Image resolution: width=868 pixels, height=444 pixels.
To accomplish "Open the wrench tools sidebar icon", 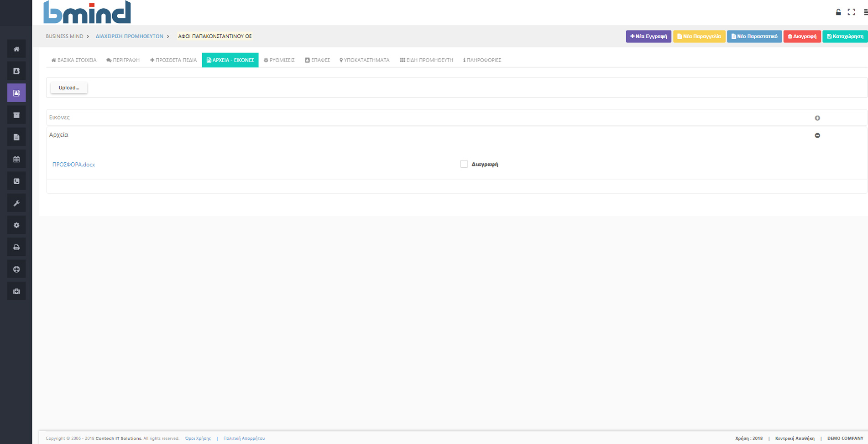I will (x=16, y=203).
